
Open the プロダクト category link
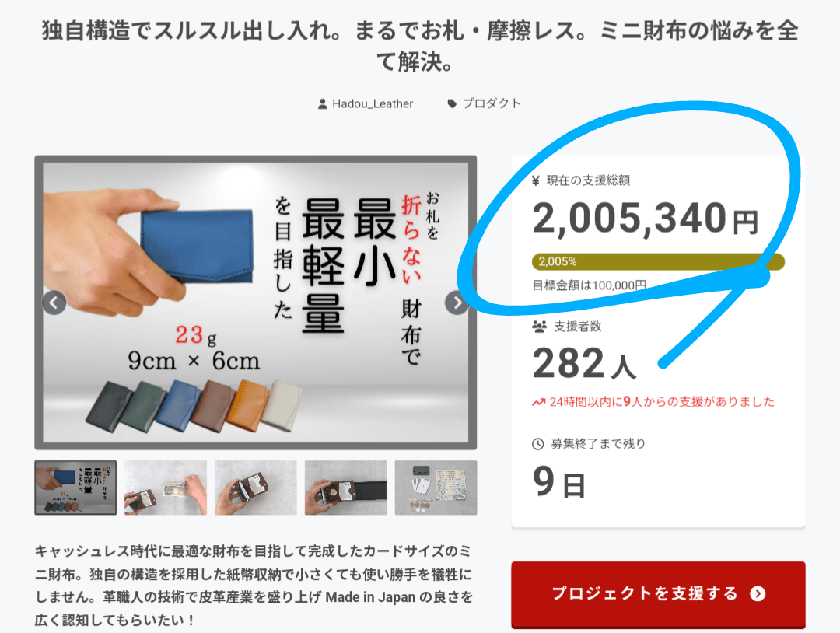coord(492,103)
